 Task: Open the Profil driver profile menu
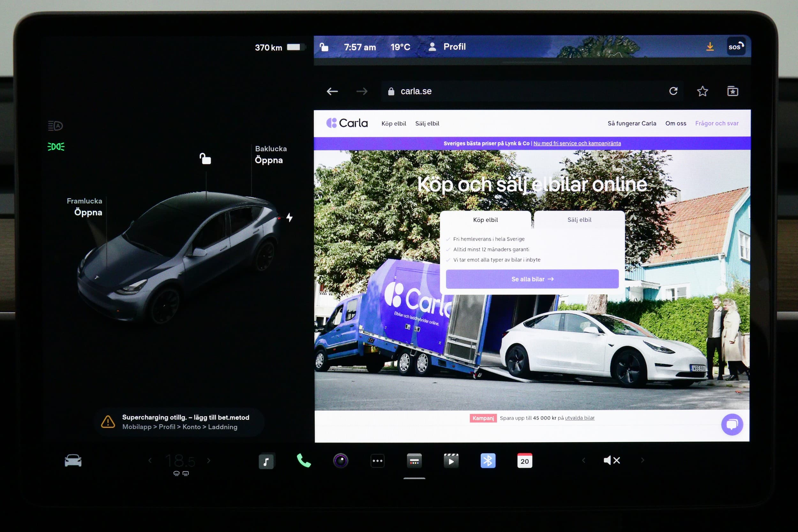[x=447, y=47]
